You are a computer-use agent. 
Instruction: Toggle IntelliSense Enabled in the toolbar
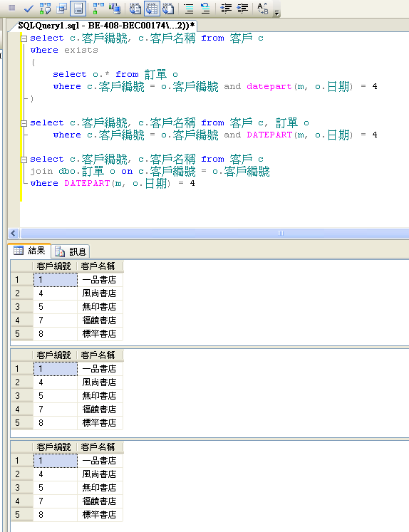pyautogui.click(x=78, y=8)
